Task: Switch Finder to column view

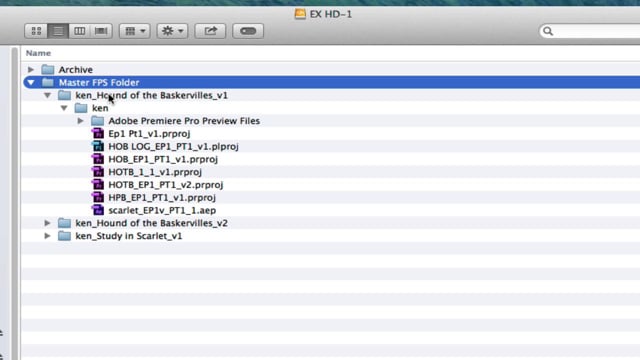Action: point(80,31)
